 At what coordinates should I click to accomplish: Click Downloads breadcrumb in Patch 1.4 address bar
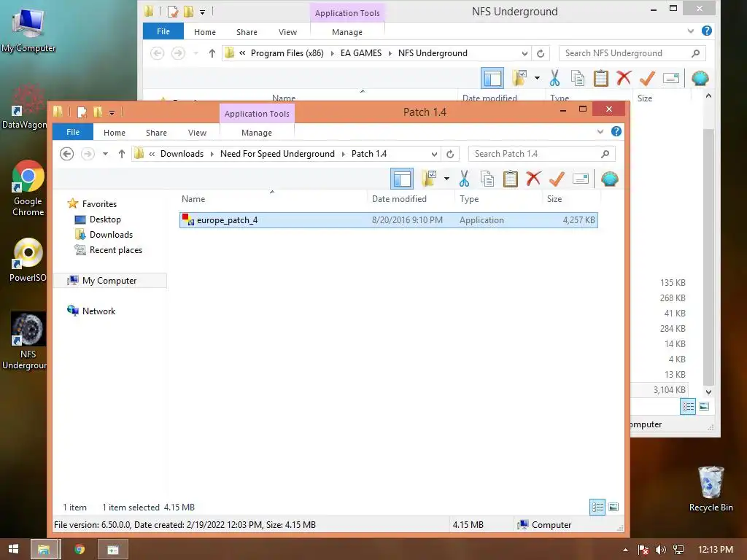pos(182,154)
